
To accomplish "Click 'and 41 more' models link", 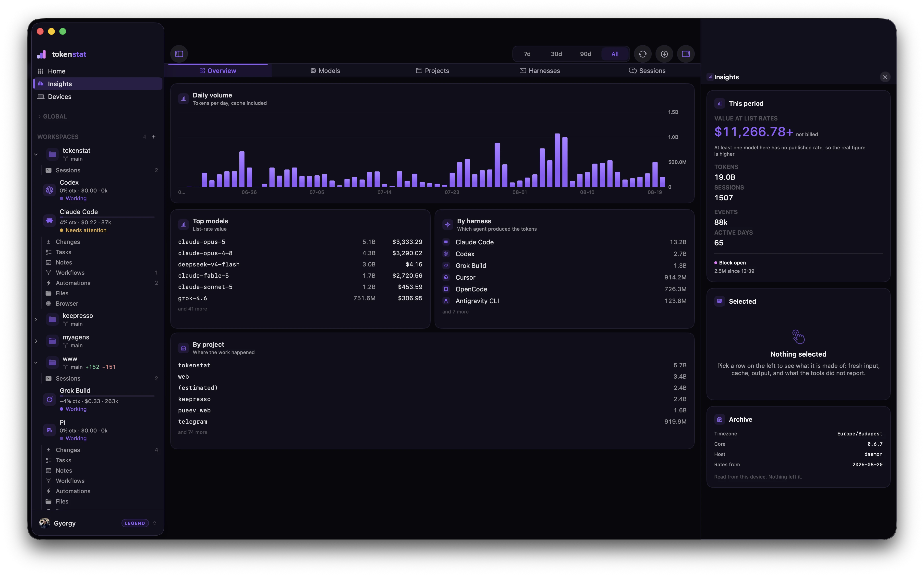I will tap(193, 309).
